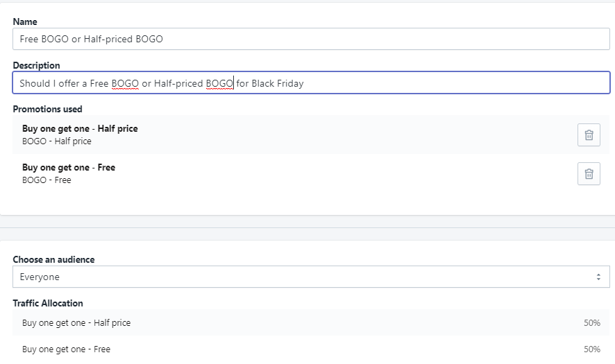
Task: Click the 50% value for the Free variant
Action: click(591, 349)
